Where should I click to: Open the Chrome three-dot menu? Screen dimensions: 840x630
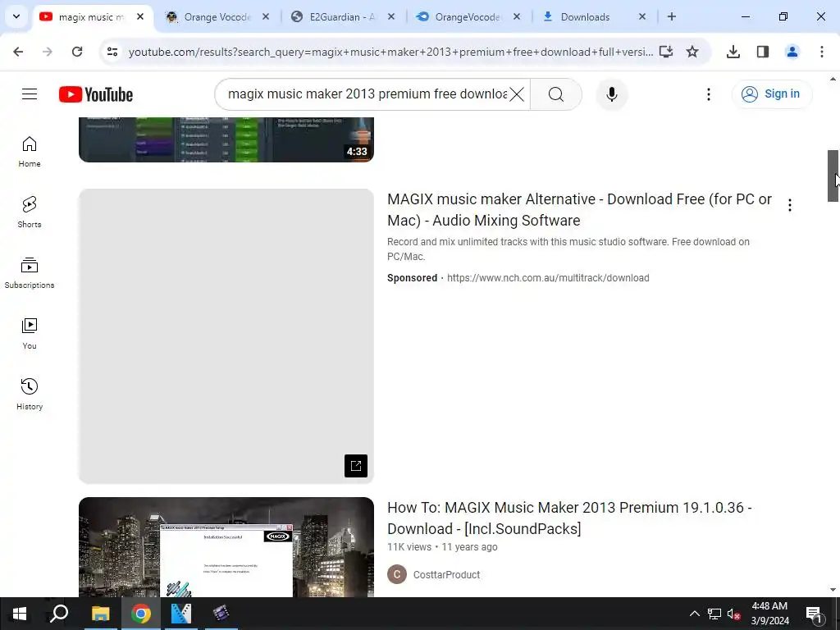click(822, 52)
